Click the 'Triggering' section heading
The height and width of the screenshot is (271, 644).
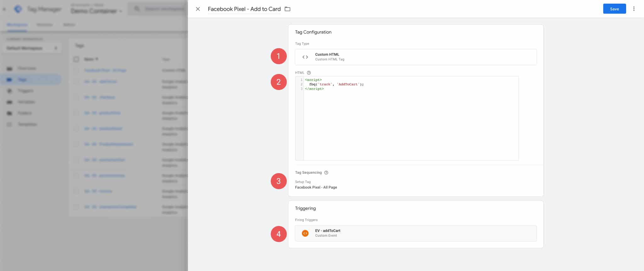(305, 208)
